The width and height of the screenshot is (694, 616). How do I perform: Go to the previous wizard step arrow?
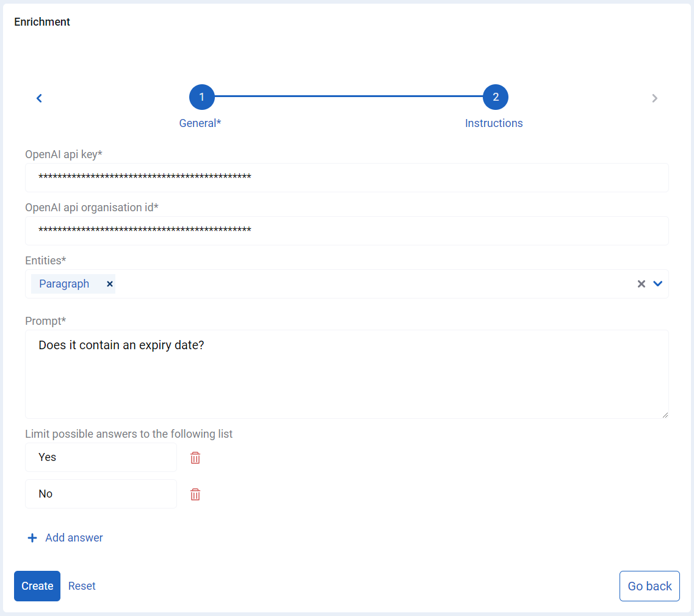39,98
